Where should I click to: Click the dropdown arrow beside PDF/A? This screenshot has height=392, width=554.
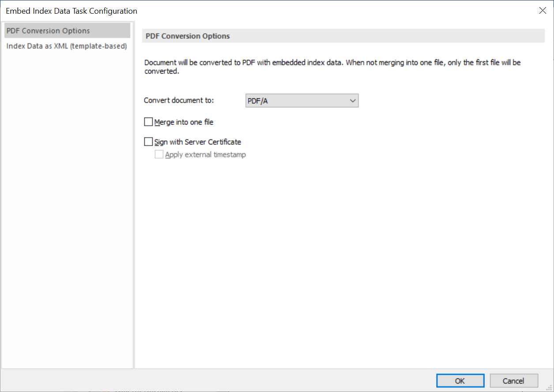(352, 100)
